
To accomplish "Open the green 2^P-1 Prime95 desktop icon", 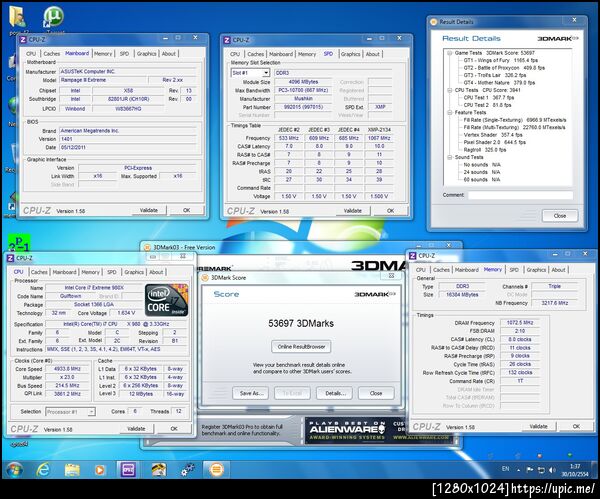I will (19, 243).
